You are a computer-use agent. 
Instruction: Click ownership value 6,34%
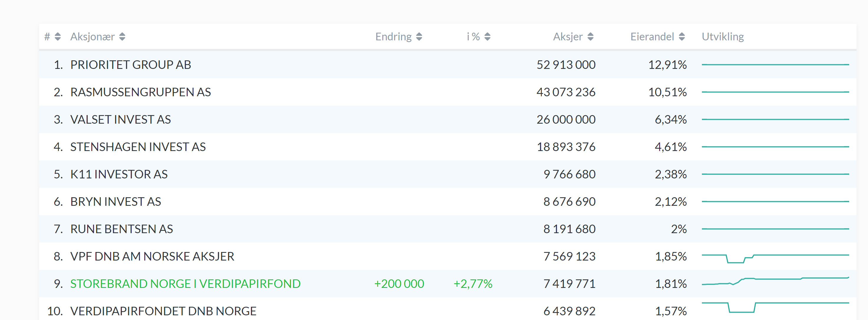pyautogui.click(x=671, y=119)
